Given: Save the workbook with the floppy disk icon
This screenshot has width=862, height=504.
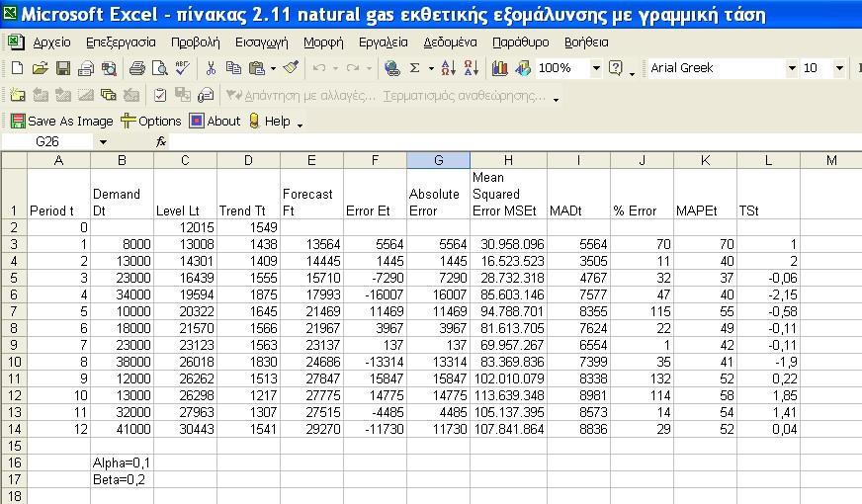Looking at the screenshot, I should [x=62, y=68].
